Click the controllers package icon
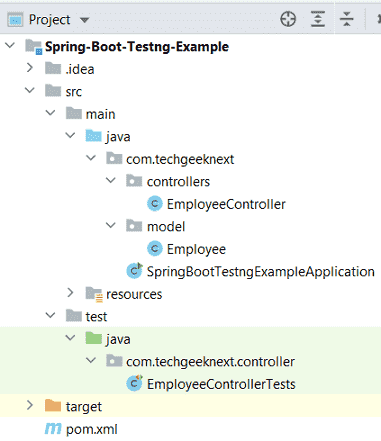The image size is (381, 441). (134, 181)
